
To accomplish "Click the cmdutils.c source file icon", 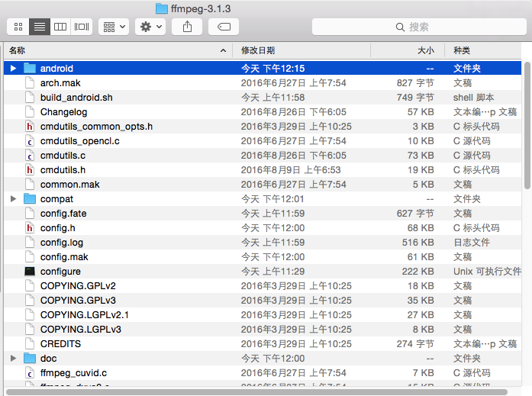I will 30,156.
